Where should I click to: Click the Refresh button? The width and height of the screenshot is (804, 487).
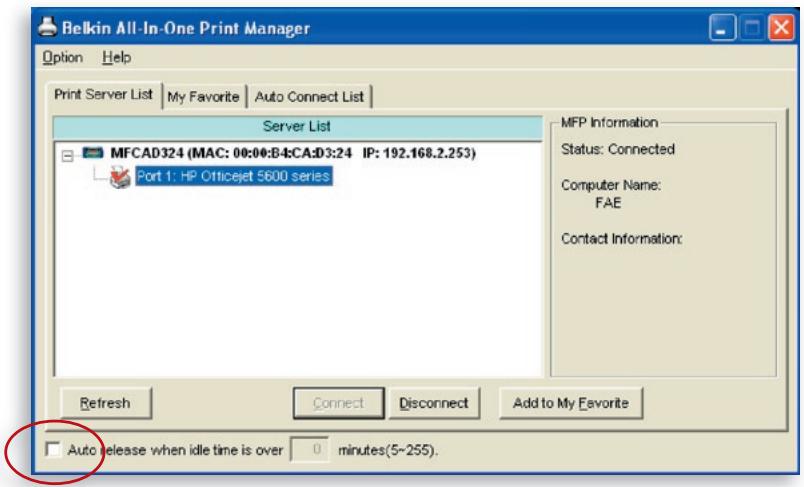coord(105,403)
